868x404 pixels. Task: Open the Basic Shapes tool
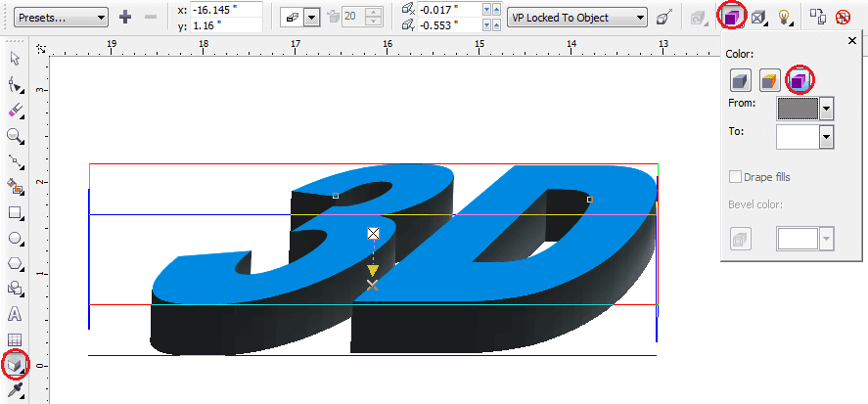(x=15, y=289)
